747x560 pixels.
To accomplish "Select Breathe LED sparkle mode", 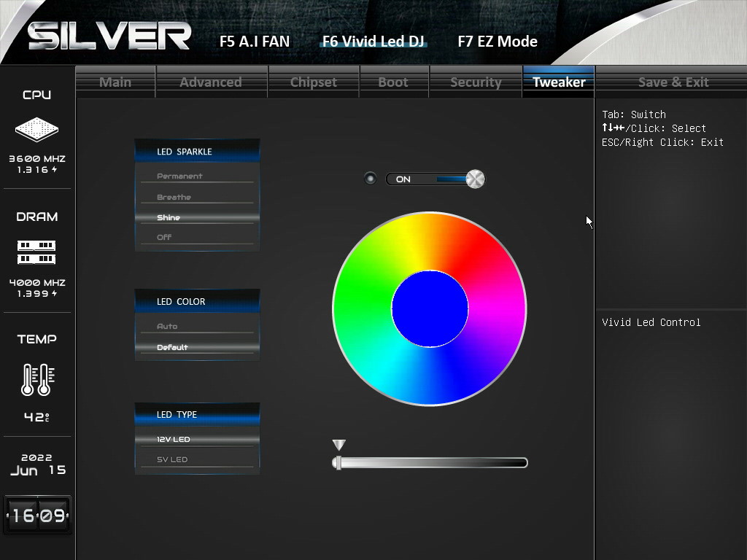I will point(174,198).
